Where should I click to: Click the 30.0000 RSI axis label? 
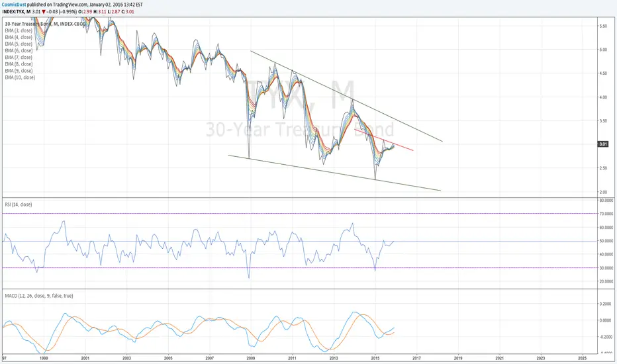click(606, 268)
